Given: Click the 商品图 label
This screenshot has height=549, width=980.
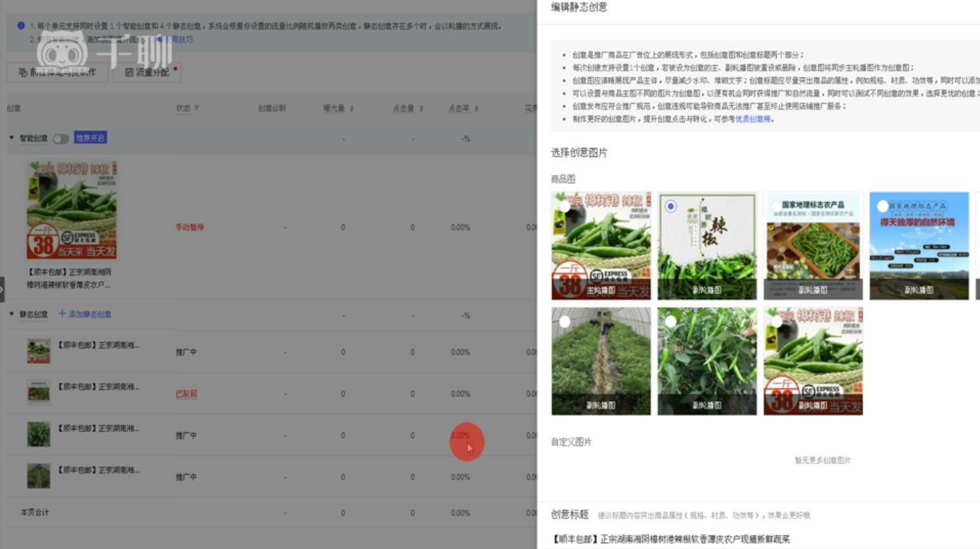Looking at the screenshot, I should click(x=563, y=179).
